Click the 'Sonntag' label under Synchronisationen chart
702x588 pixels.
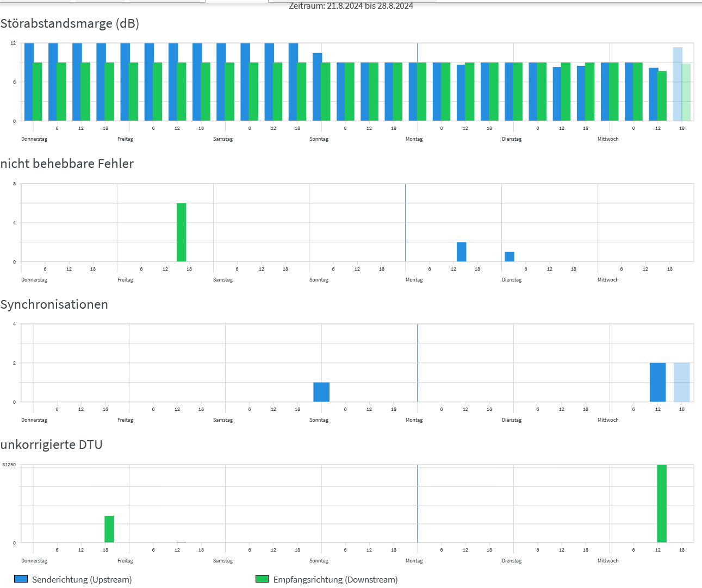pyautogui.click(x=319, y=420)
